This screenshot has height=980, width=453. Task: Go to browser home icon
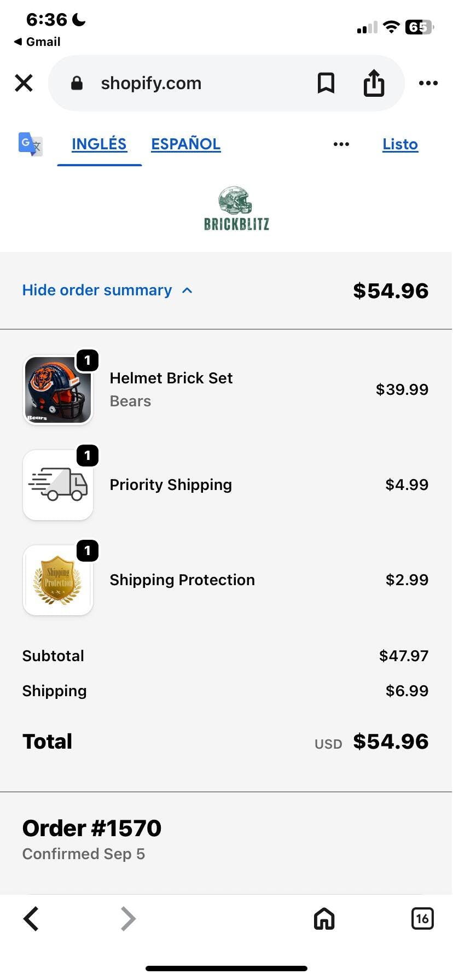click(x=324, y=919)
